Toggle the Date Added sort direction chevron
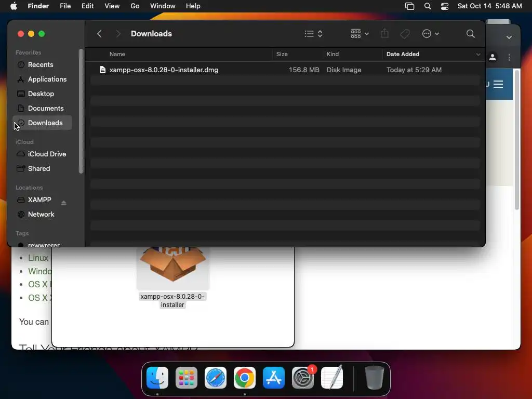 point(478,54)
